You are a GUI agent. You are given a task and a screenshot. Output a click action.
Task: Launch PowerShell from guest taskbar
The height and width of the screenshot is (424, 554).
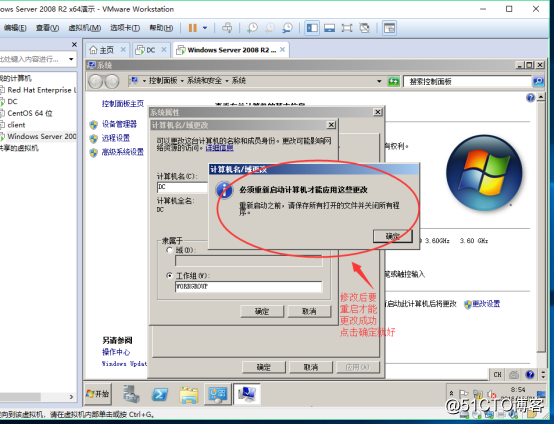[160, 394]
